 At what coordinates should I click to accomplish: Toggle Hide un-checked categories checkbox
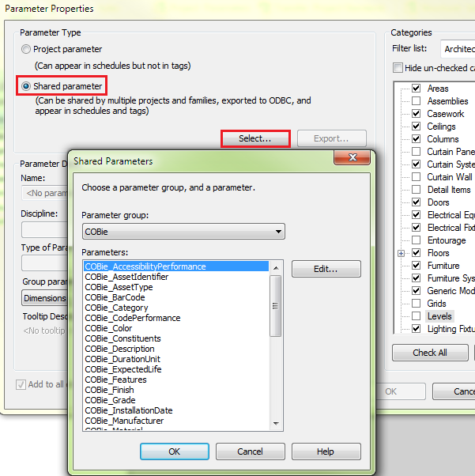click(398, 68)
